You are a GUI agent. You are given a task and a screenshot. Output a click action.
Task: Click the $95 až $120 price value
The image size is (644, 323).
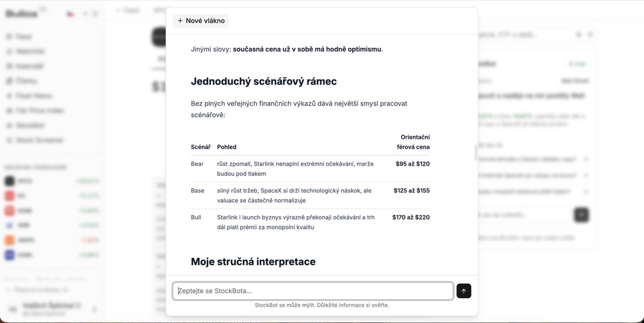click(x=412, y=164)
